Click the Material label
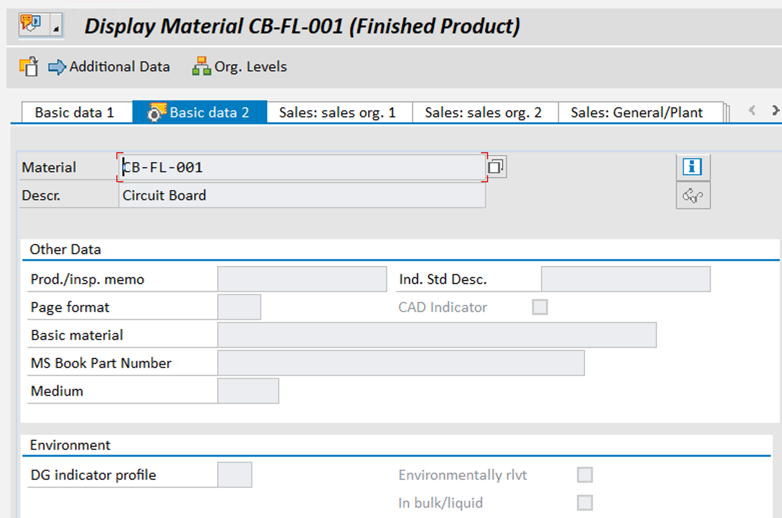Image resolution: width=782 pixels, height=518 pixels. (x=49, y=168)
